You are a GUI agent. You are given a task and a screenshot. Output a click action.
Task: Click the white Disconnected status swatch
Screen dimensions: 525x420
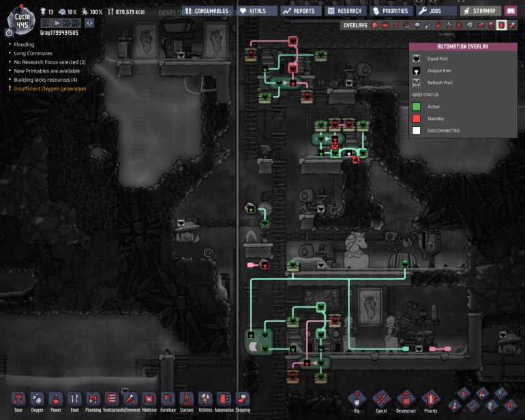(x=416, y=131)
